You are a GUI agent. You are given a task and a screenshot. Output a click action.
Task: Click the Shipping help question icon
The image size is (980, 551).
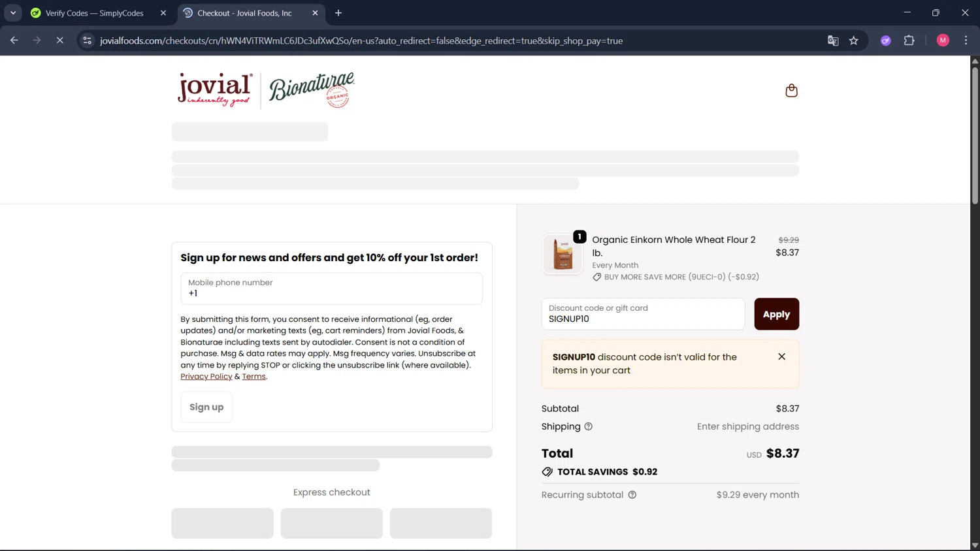click(x=588, y=427)
